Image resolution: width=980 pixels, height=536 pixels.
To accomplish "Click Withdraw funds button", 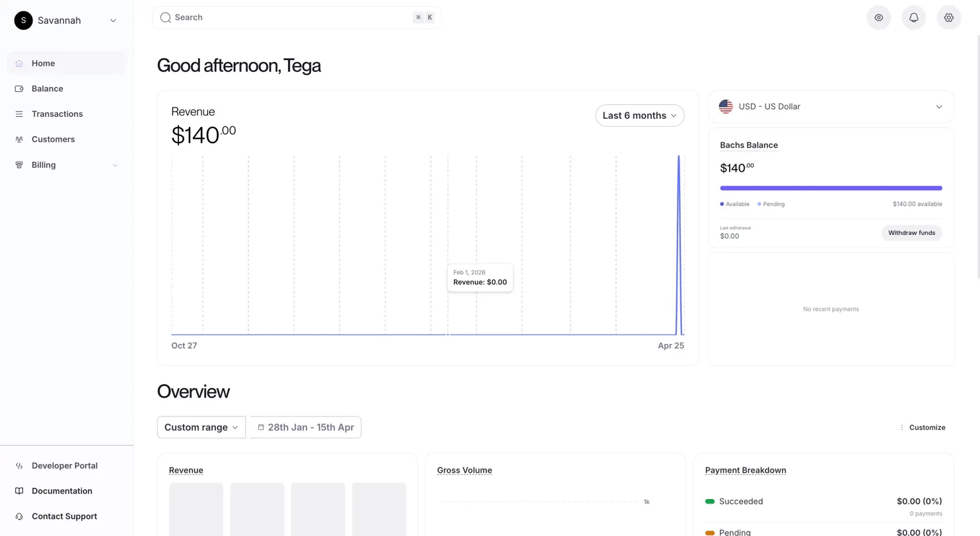I will click(911, 233).
